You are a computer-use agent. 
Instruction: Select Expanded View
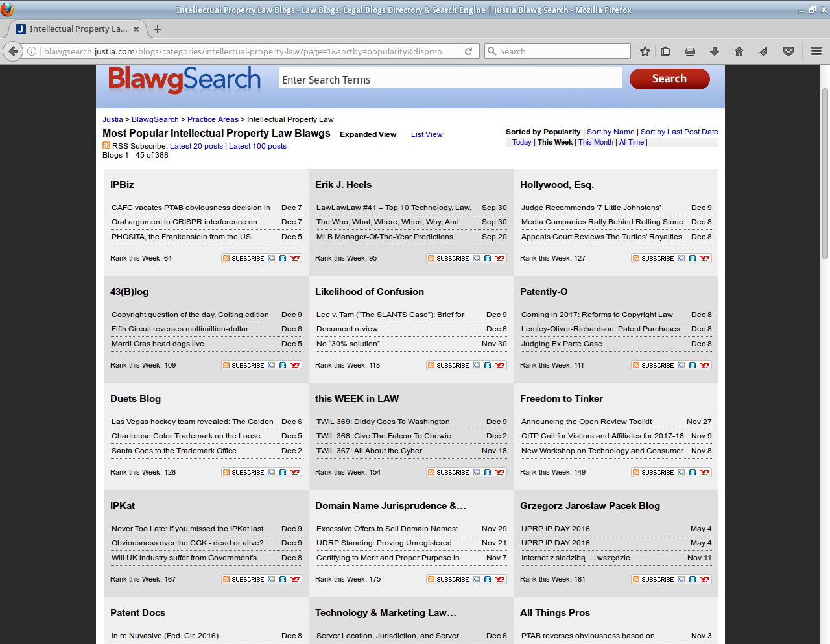[368, 134]
